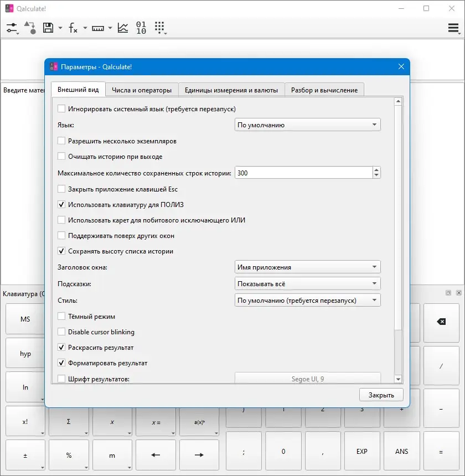Open the Язык dropdown
This screenshot has width=465, height=476.
coord(307,125)
